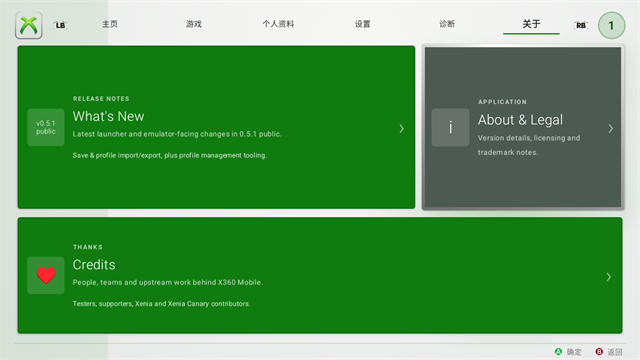The image size is (640, 360).
Task: Click the RELEASE NOTES heading
Action: click(x=101, y=99)
